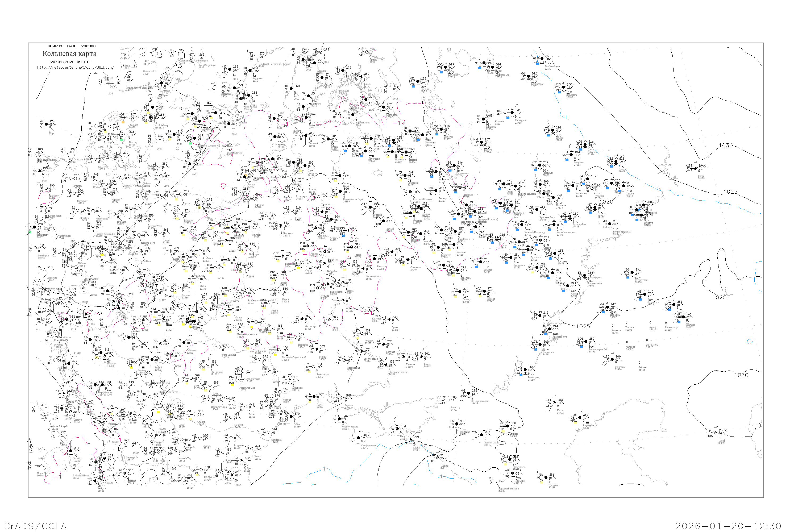This screenshot has height=532, width=798.
Task: Click the Котлас station filled circle
Action: pyautogui.click(x=552, y=130)
